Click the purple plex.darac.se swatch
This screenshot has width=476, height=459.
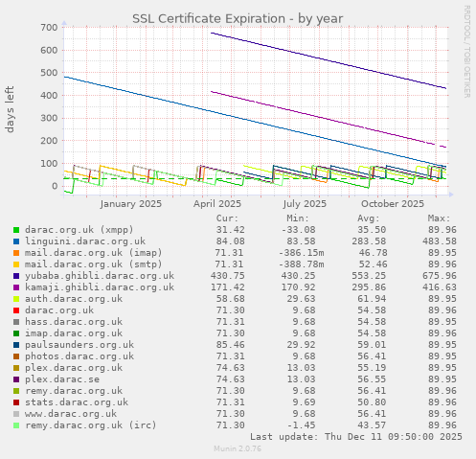[16, 379]
